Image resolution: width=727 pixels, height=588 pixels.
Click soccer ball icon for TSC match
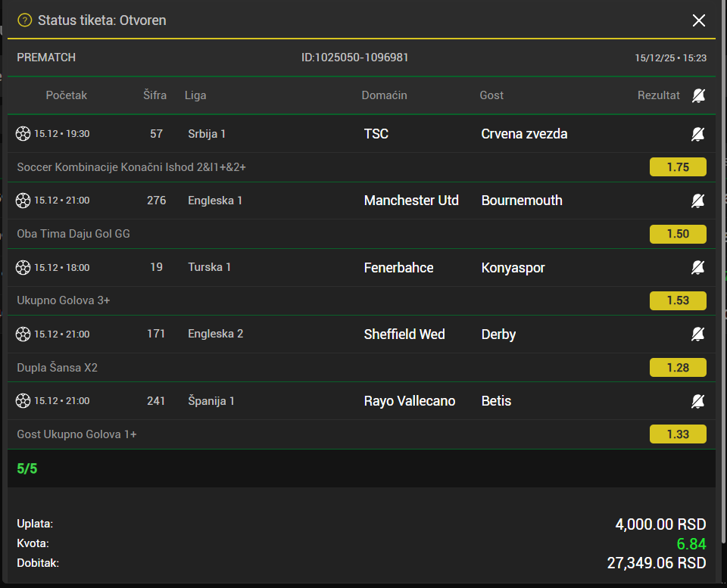click(x=23, y=134)
